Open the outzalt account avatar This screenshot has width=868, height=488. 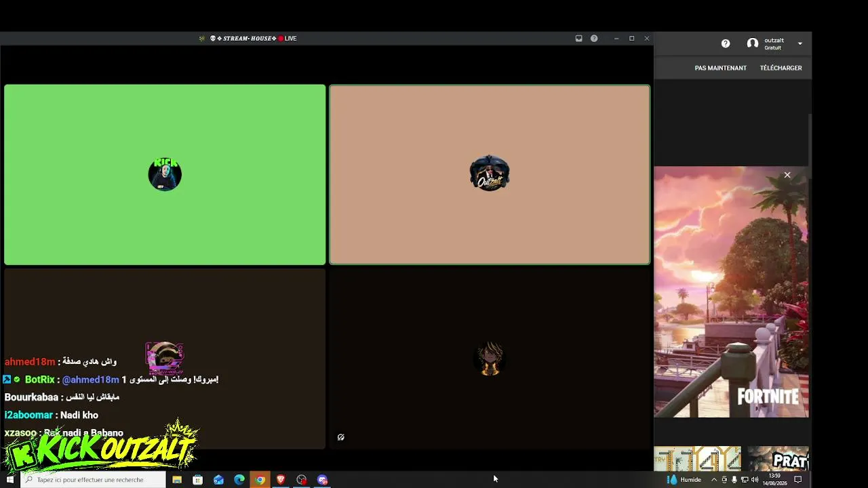click(753, 43)
